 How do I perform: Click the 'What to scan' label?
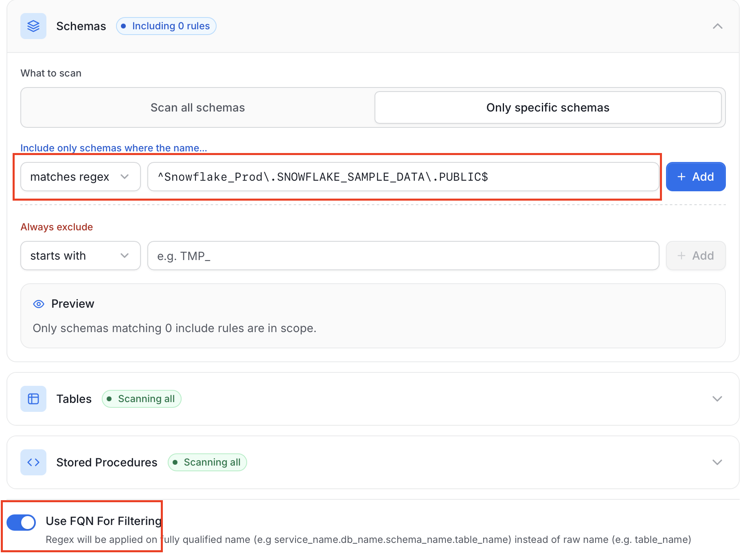click(51, 73)
